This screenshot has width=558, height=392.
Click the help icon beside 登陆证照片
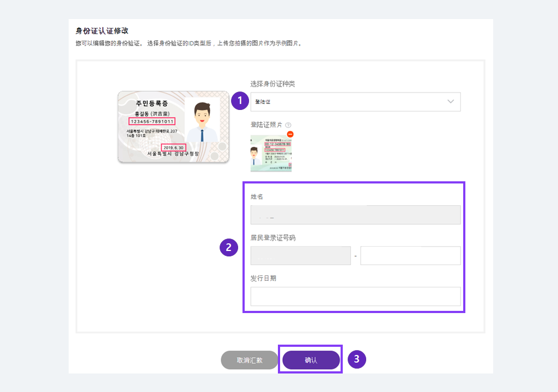[x=288, y=125]
